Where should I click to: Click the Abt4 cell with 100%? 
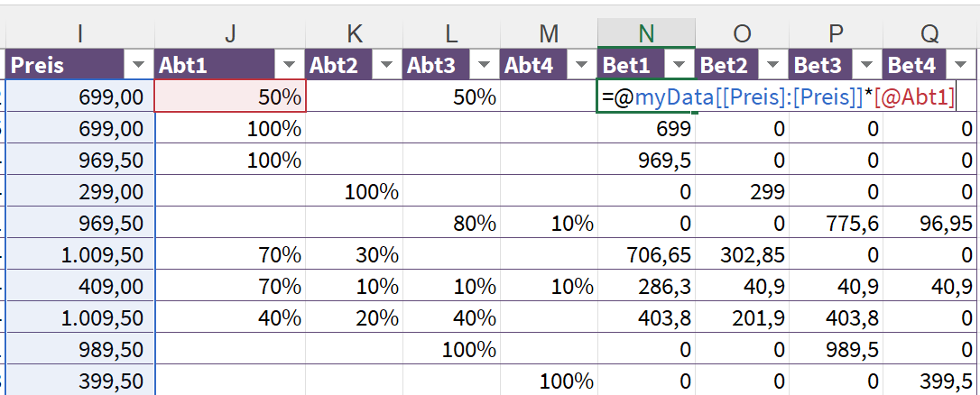pyautogui.click(x=549, y=381)
